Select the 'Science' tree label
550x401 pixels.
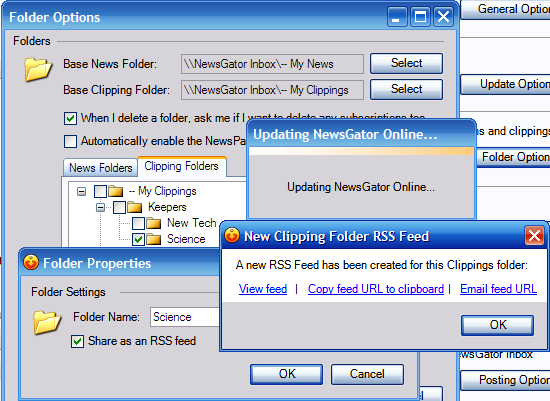pos(186,239)
